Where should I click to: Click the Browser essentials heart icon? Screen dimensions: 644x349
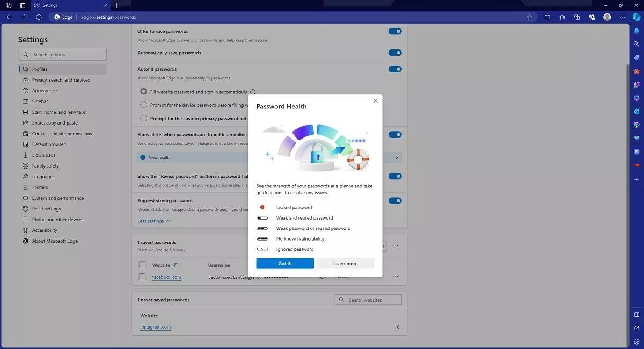592,17
